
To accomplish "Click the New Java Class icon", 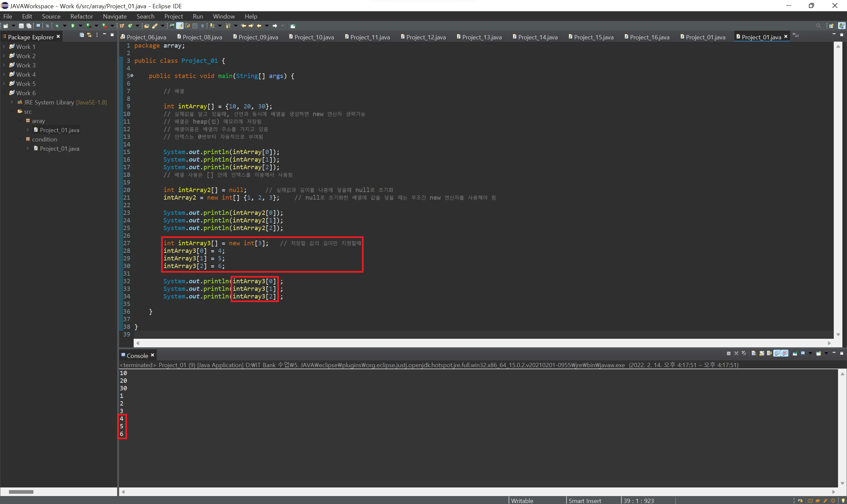I will pos(130,26).
